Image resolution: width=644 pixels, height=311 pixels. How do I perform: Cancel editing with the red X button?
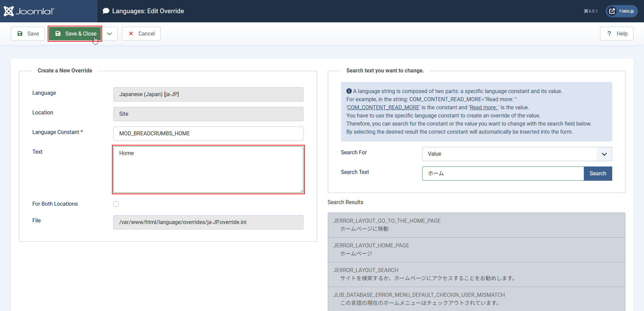[x=141, y=34]
